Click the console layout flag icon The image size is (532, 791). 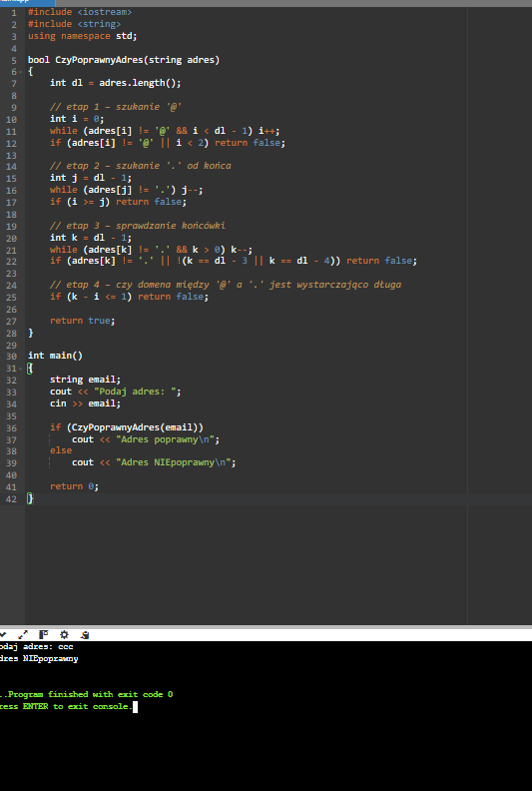coord(44,634)
